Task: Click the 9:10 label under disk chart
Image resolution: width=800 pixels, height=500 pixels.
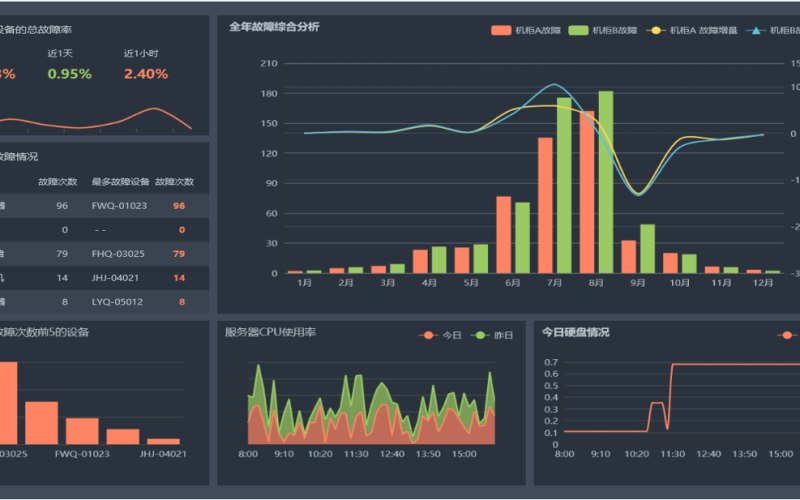Action: click(x=601, y=454)
